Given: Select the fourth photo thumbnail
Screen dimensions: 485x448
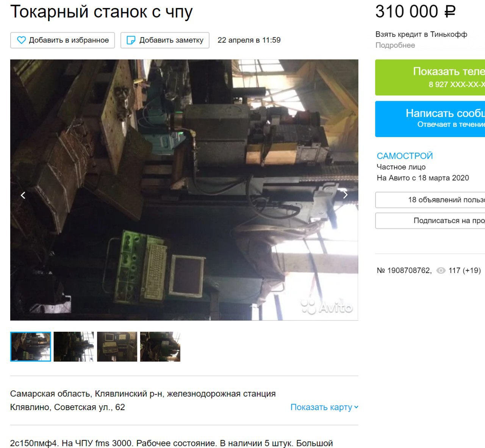Looking at the screenshot, I should pos(160,347).
